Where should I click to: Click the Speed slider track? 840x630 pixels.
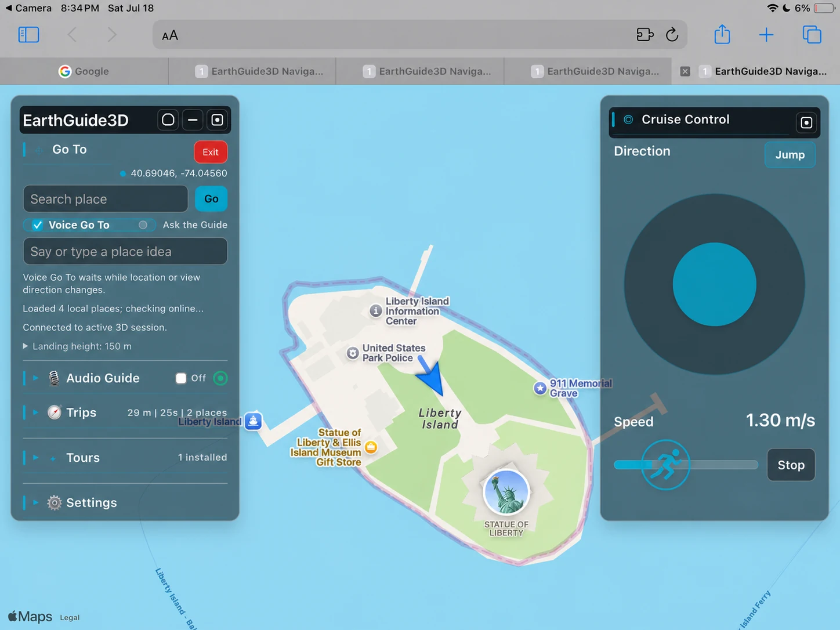click(686, 465)
